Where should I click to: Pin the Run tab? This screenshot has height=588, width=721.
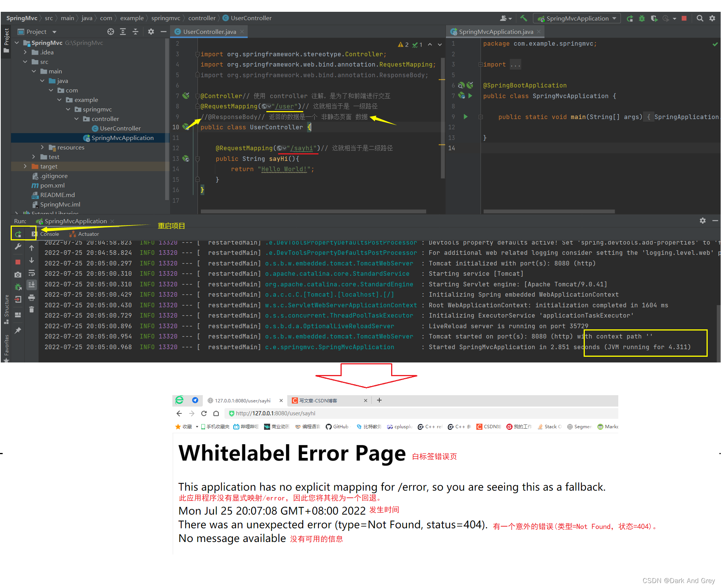click(x=18, y=330)
